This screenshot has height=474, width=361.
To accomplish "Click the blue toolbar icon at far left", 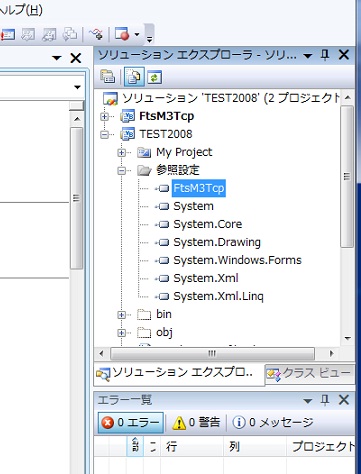I will point(8,35).
